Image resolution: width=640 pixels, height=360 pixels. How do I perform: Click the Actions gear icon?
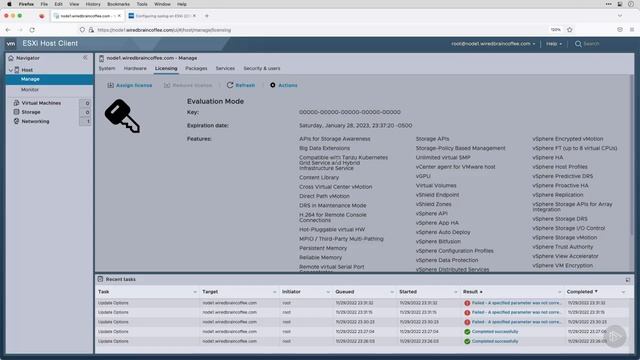[273, 85]
